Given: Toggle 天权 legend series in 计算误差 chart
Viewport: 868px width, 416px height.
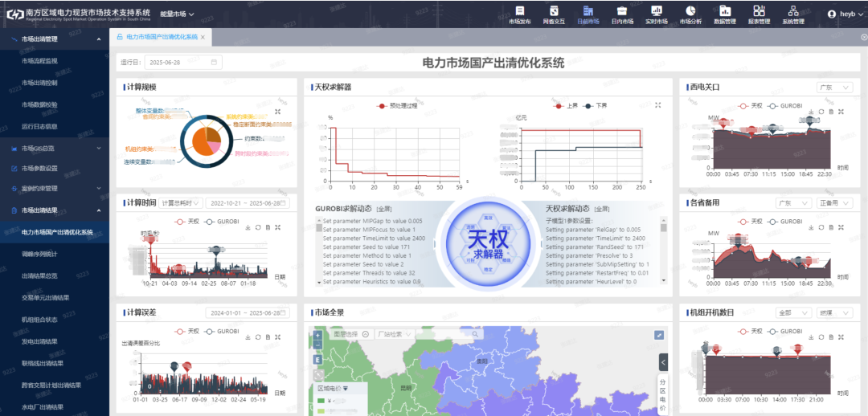Looking at the screenshot, I should pos(187,331).
